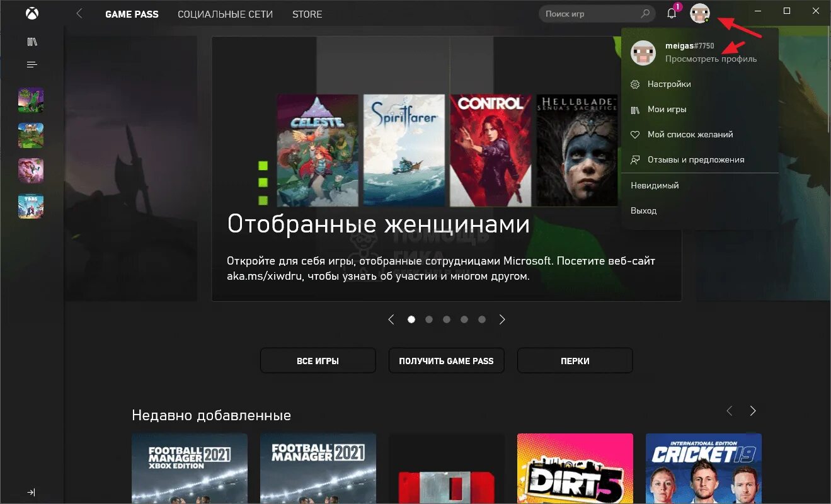Image resolution: width=831 pixels, height=504 pixels.
Task: Click the 'ВСЕ ИГРЫ' button
Action: [318, 361]
